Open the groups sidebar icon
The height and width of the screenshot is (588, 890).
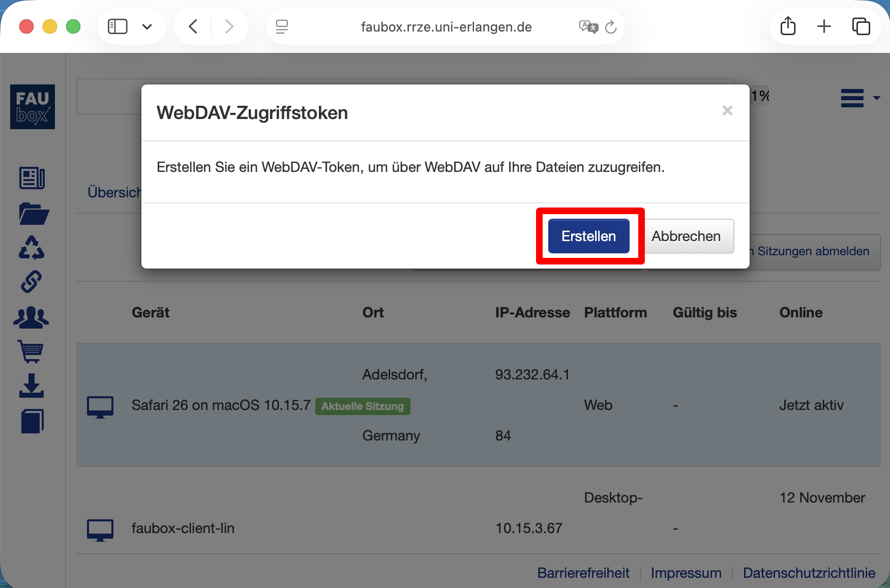(x=31, y=317)
